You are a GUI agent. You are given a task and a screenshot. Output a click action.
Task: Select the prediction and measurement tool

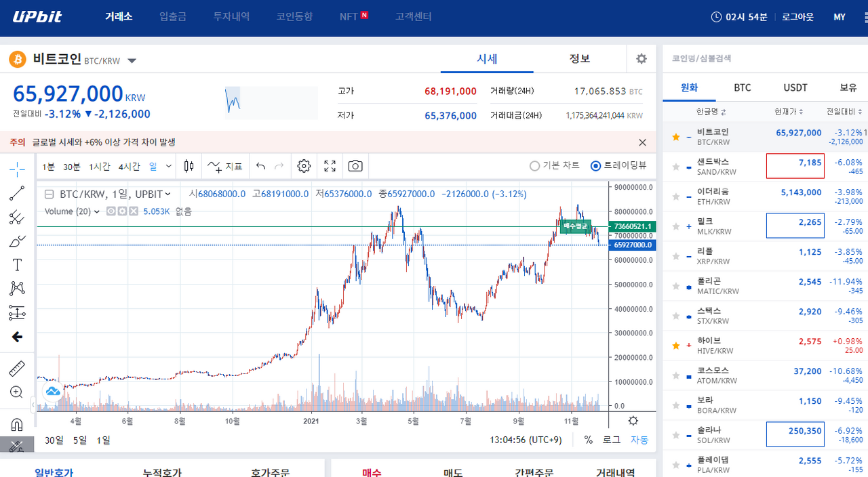(x=18, y=312)
